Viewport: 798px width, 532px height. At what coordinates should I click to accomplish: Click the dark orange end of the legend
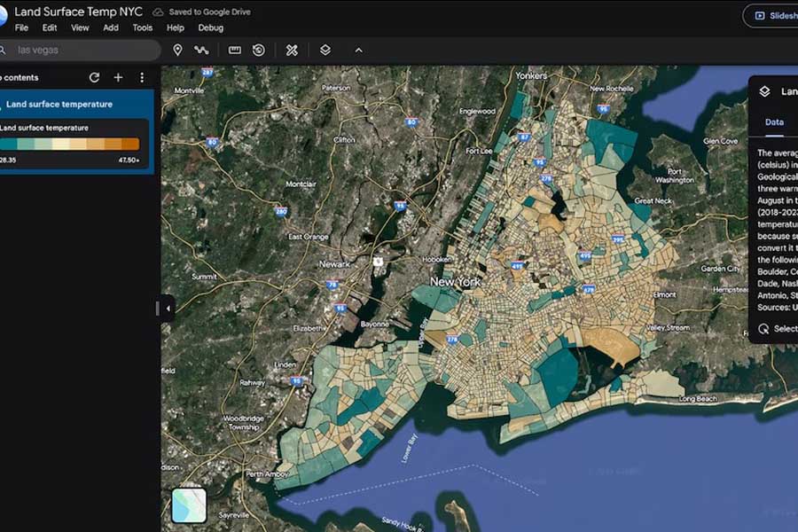coord(131,144)
